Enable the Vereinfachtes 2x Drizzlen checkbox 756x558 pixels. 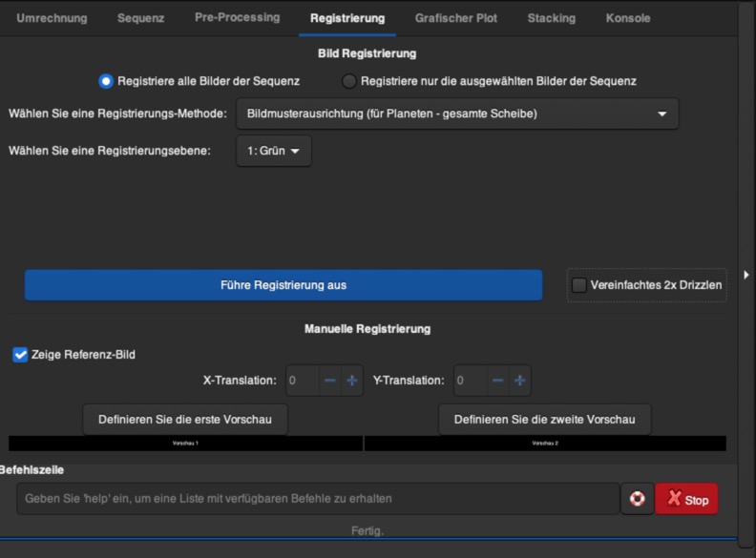(578, 284)
